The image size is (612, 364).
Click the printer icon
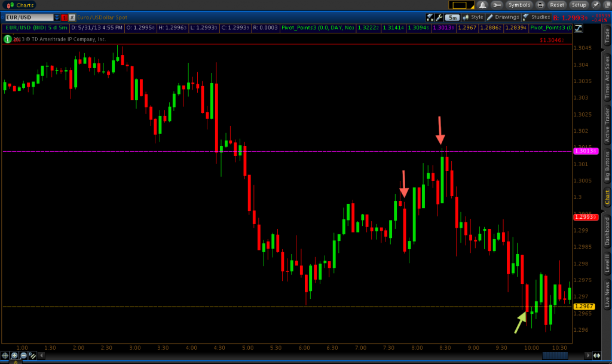[x=540, y=5]
